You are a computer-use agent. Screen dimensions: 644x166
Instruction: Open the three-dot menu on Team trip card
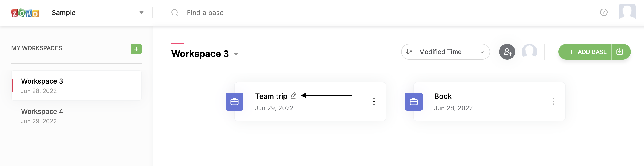374,101
